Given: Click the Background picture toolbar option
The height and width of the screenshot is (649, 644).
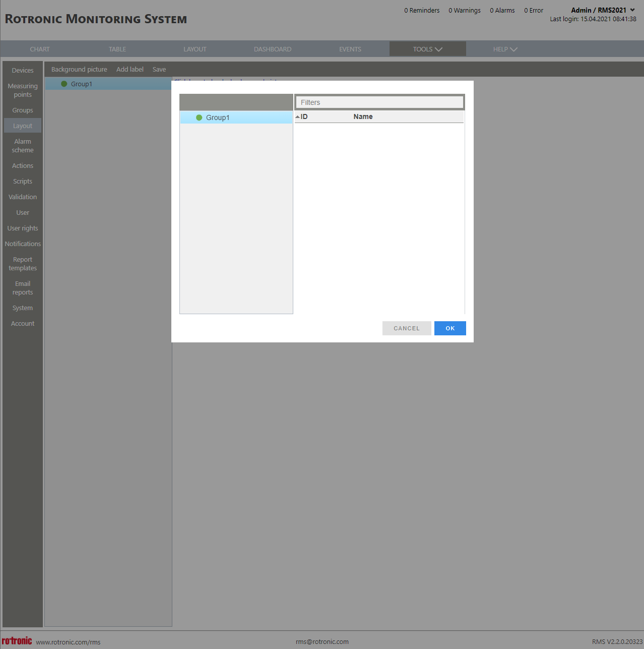Looking at the screenshot, I should click(x=79, y=70).
